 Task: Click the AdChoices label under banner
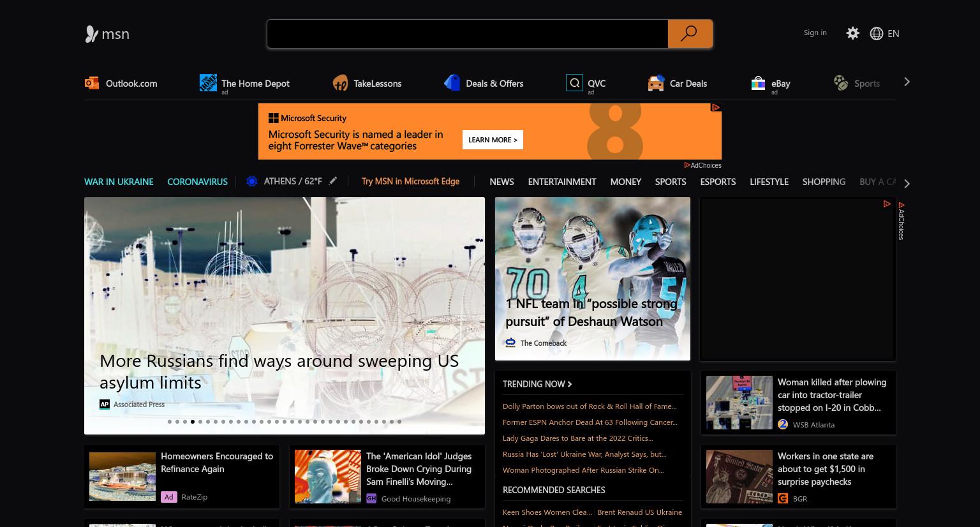703,165
